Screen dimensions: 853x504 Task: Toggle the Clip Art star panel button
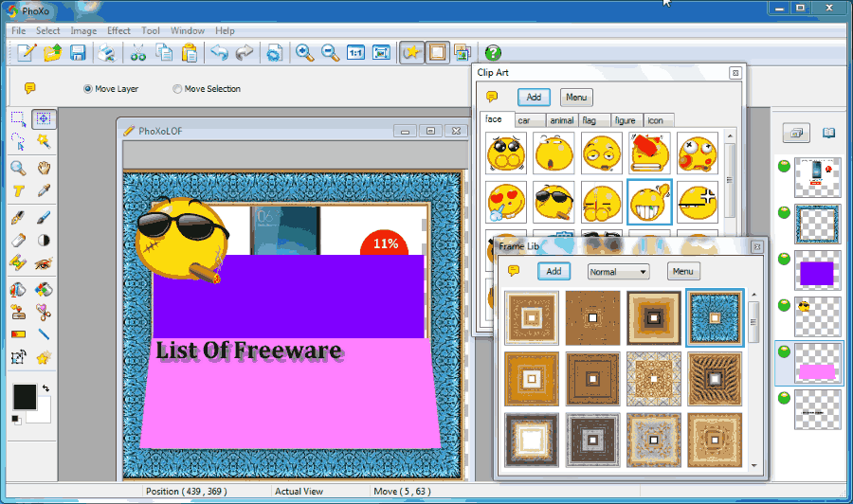[412, 53]
